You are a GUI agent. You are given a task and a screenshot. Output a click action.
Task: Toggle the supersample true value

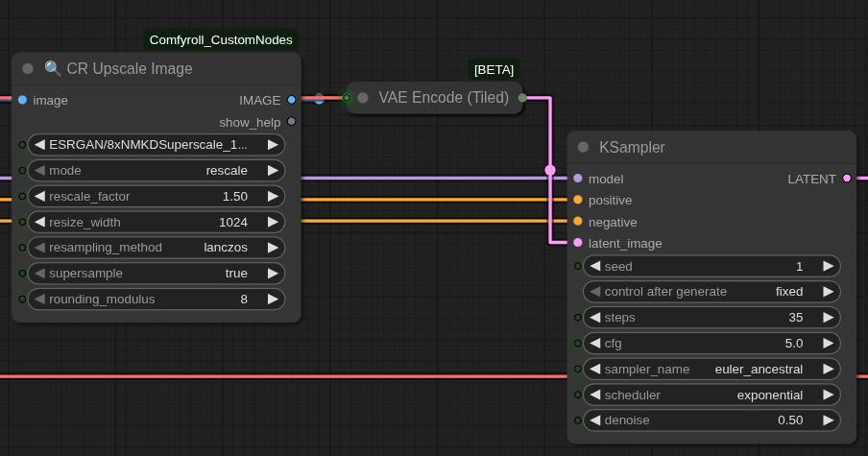pos(157,274)
